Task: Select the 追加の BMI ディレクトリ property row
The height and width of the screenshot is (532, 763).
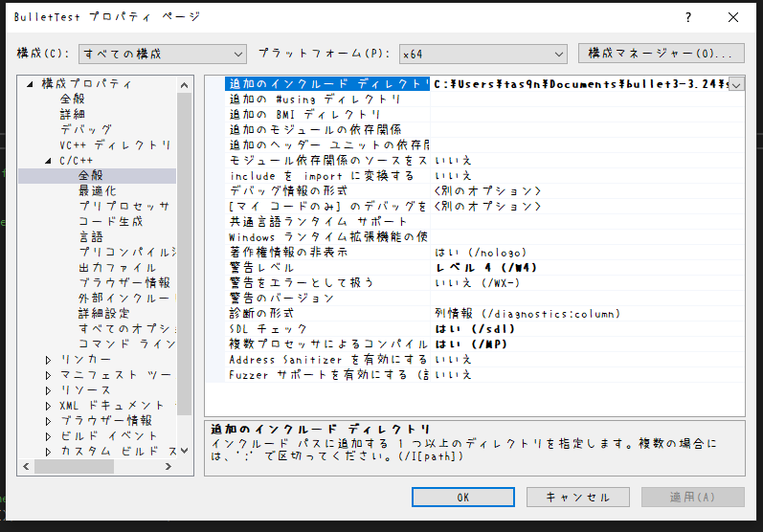Action: (484, 115)
